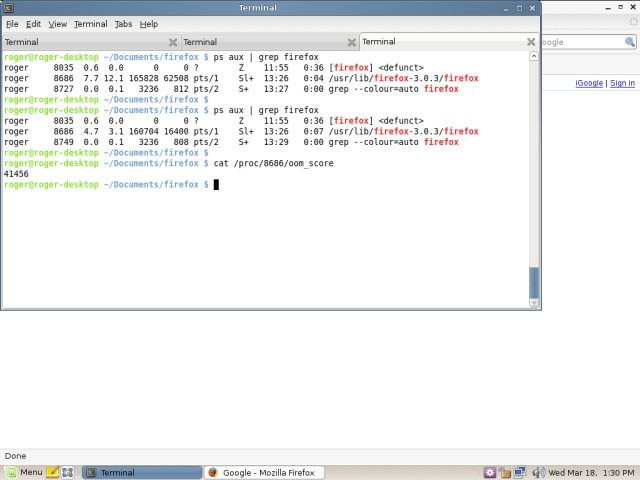
Task: Open the Tabs menu
Action: (x=123, y=23)
